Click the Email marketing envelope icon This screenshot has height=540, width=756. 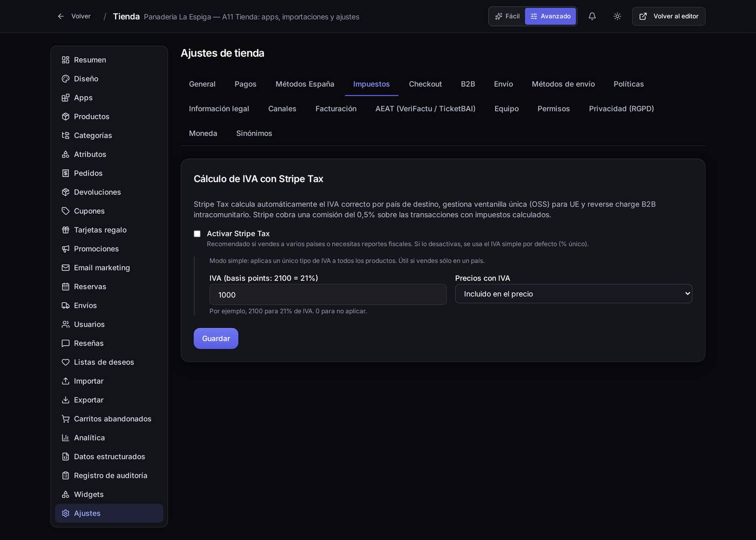(65, 268)
